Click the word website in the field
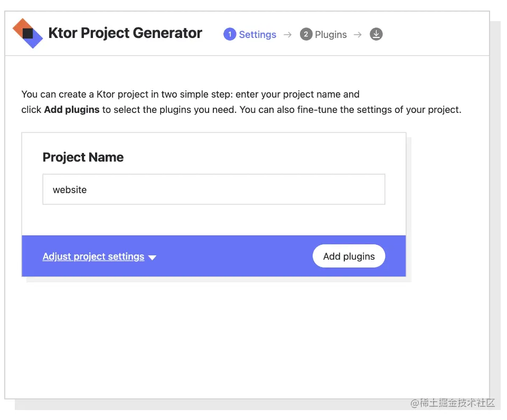Viewport: 507px width, 420px height. click(70, 190)
